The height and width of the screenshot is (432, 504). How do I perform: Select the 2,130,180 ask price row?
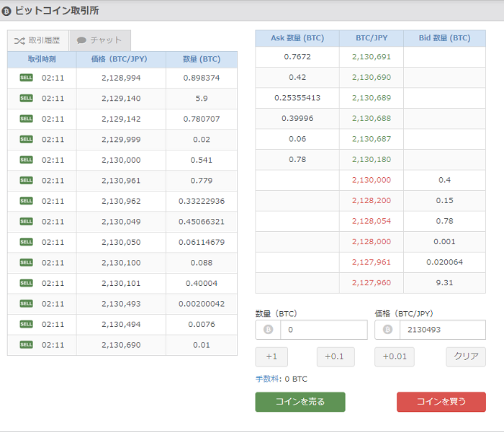tap(370, 160)
